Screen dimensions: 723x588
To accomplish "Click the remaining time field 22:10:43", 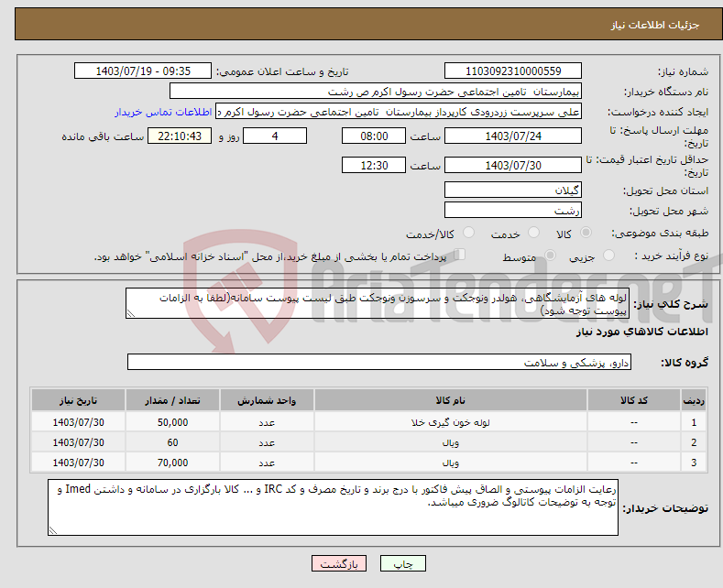I will pos(180,136).
